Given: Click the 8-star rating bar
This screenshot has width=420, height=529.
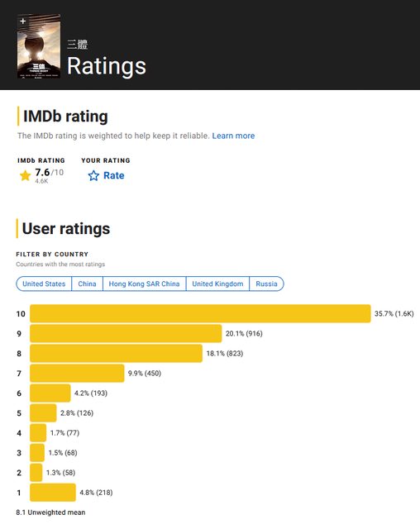Looking at the screenshot, I should coord(116,353).
